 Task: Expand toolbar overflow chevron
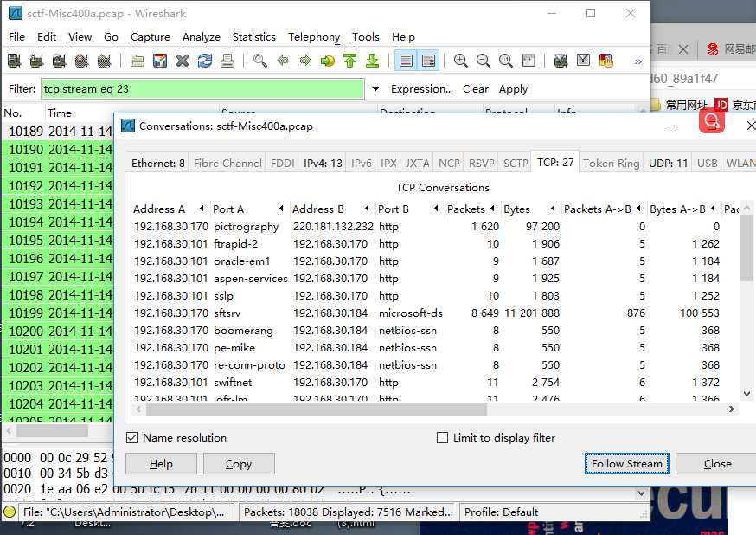pos(637,61)
